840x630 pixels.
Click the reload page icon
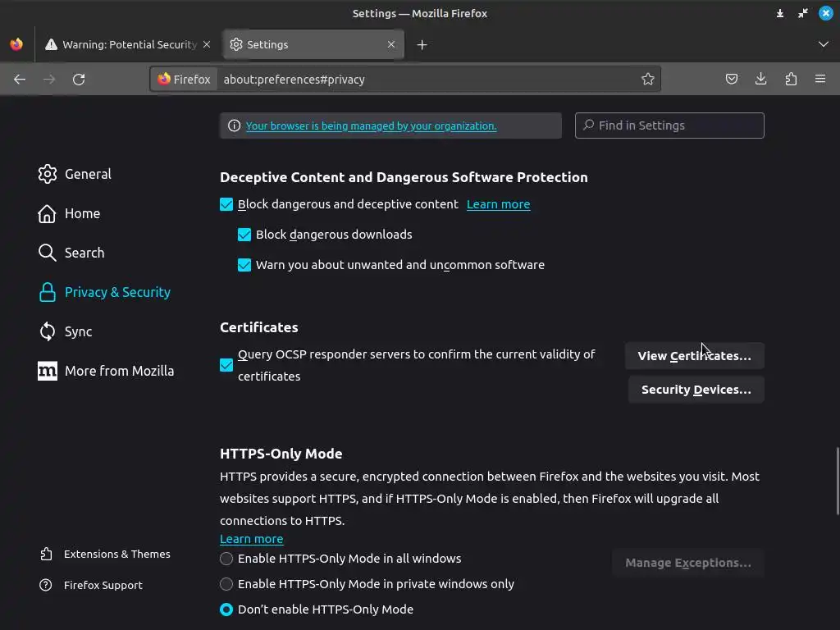(79, 80)
